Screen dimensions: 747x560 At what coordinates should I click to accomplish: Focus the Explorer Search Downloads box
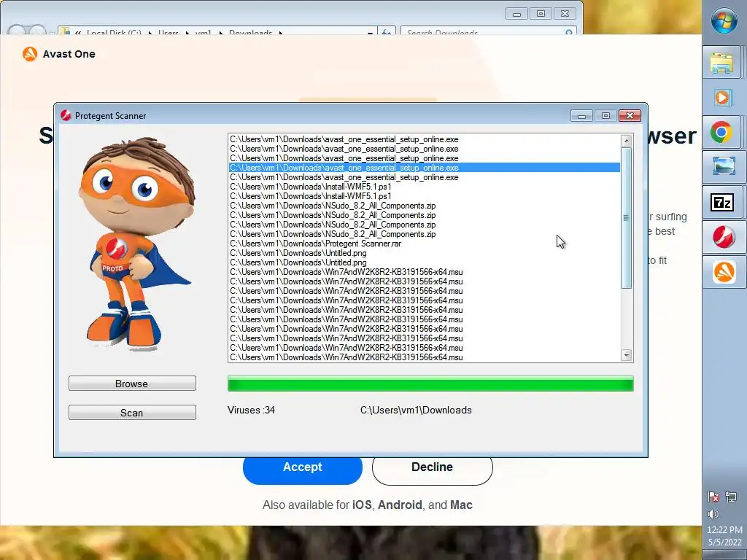[488, 31]
